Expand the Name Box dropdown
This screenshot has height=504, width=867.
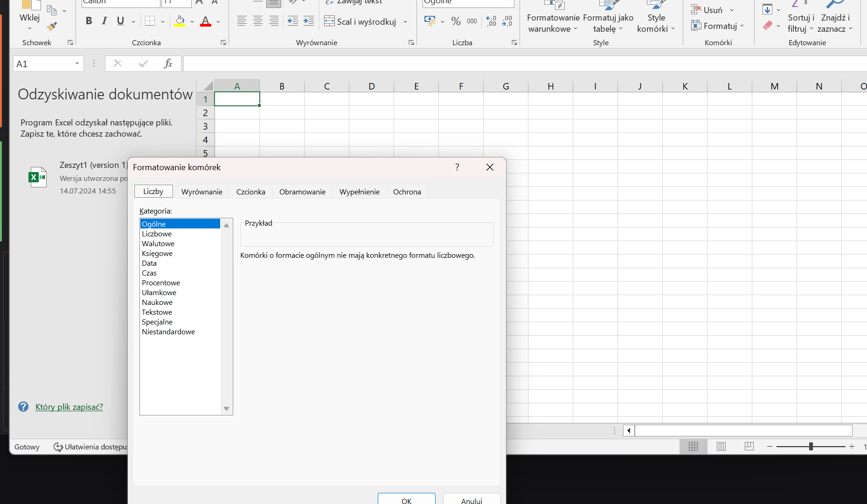point(77,64)
